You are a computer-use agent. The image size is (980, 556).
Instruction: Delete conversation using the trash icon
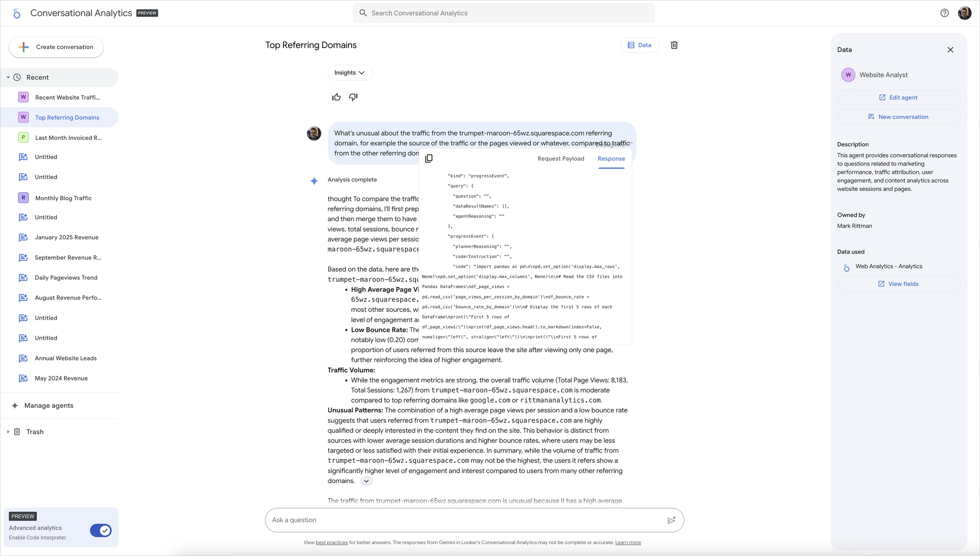pos(674,45)
